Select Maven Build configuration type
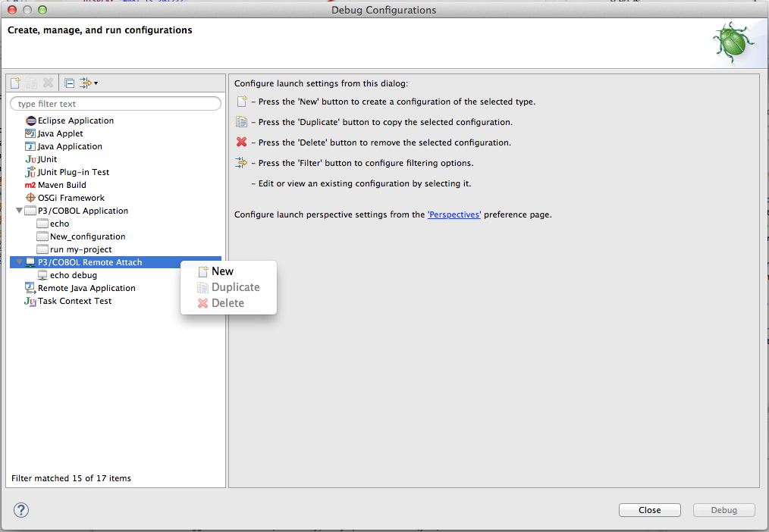The width and height of the screenshot is (769, 532). (61, 185)
